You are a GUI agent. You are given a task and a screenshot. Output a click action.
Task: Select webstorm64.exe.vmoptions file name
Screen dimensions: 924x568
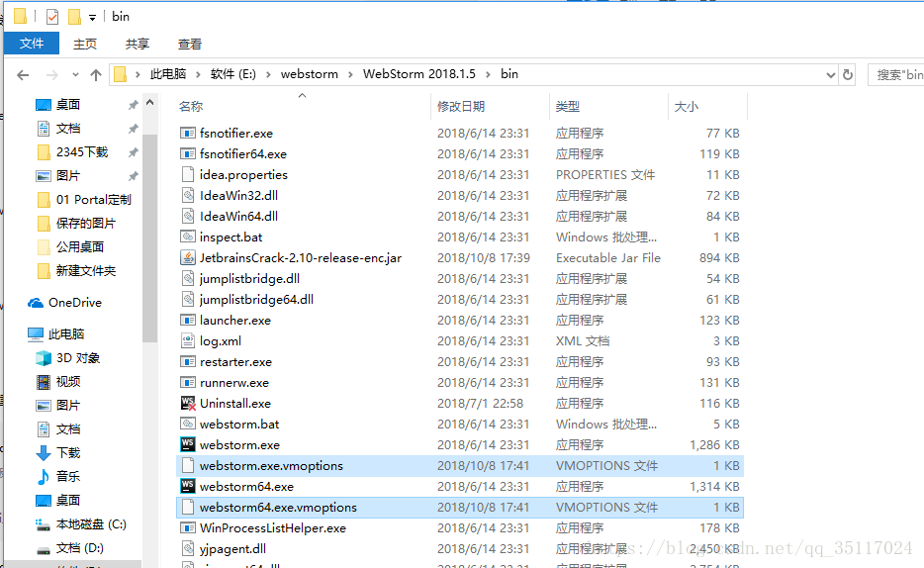coord(278,508)
